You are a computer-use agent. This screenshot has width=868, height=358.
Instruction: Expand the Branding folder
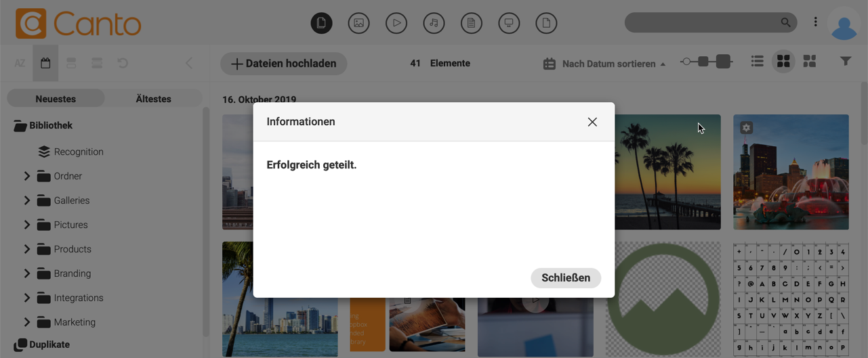[x=27, y=273]
